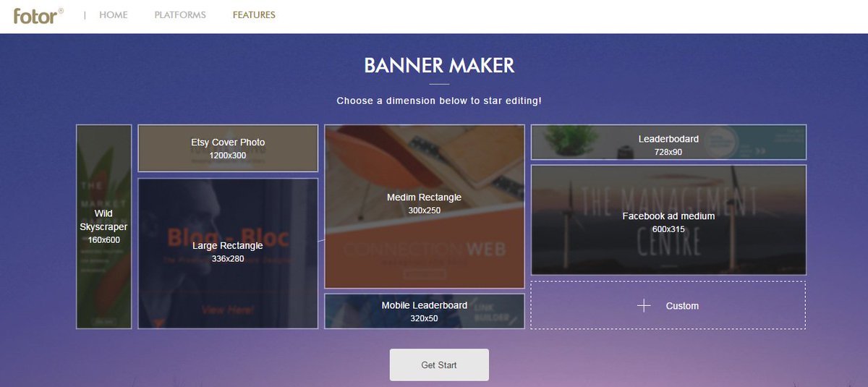Screen dimensions: 868x387
Task: Click the Fotor logo
Action: tap(38, 15)
